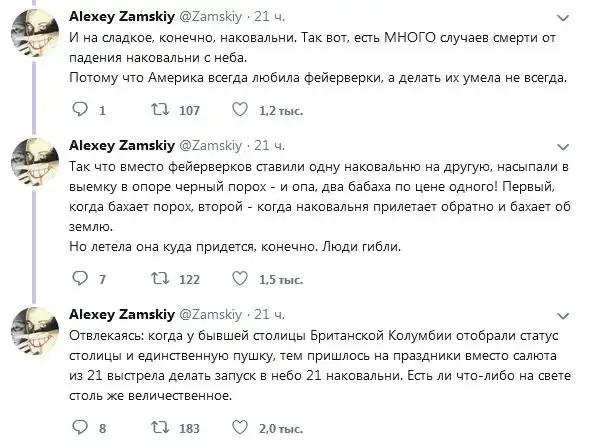Open the second tweet's 21 ч. timestamp
The height and width of the screenshot is (442, 600).
coord(270,146)
